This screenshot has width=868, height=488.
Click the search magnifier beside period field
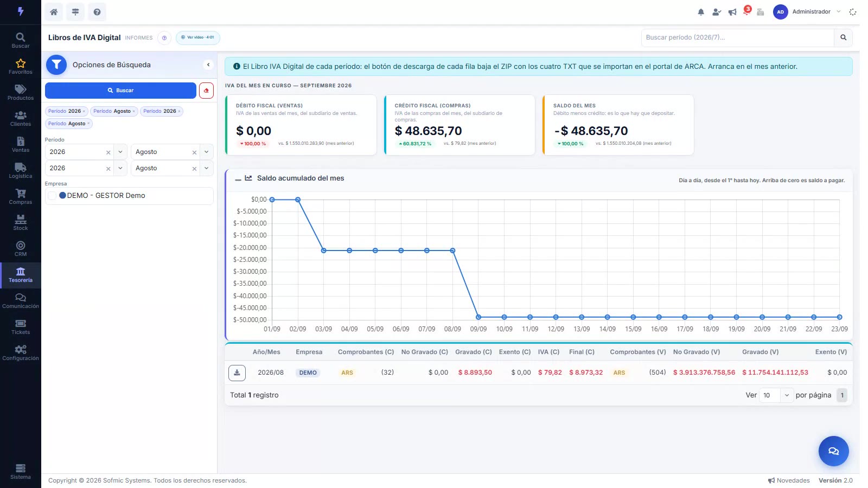click(843, 37)
